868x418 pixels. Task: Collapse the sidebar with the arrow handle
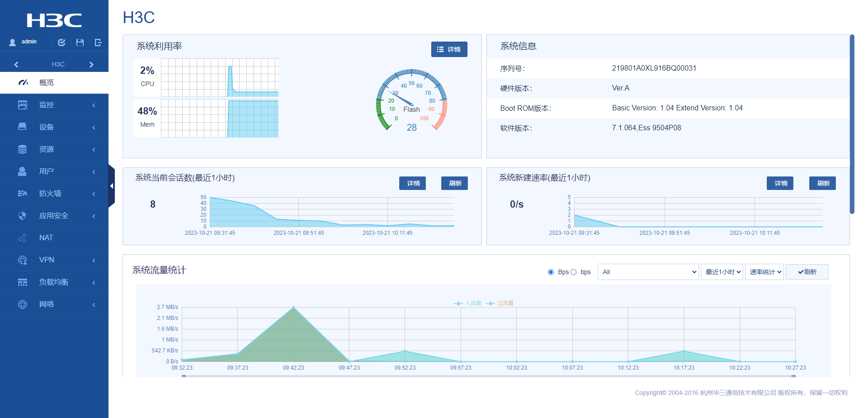[112, 186]
